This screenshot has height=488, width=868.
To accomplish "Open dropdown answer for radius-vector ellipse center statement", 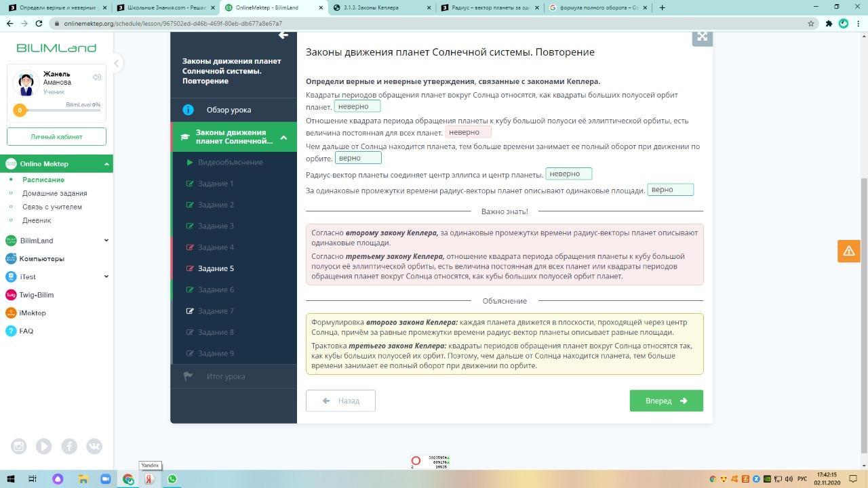I will tap(569, 174).
